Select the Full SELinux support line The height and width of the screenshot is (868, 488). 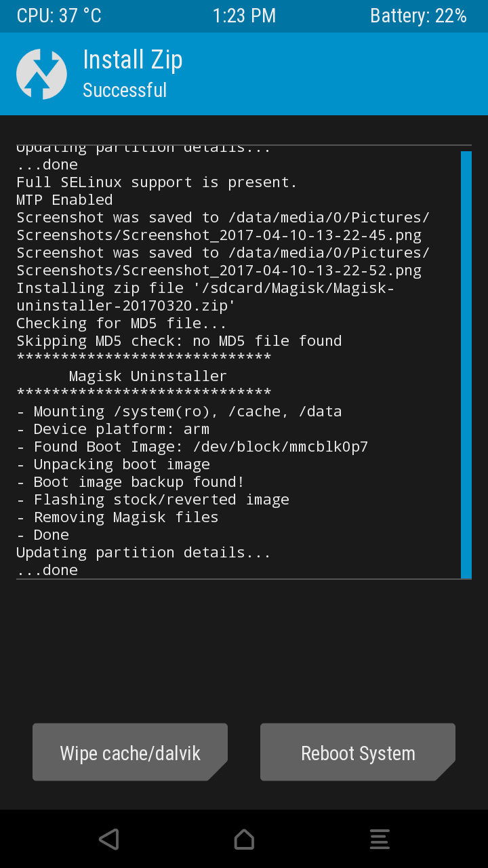tap(157, 182)
